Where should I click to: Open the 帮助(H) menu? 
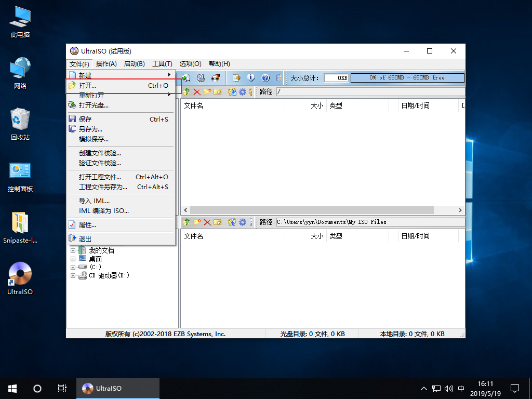[219, 64]
